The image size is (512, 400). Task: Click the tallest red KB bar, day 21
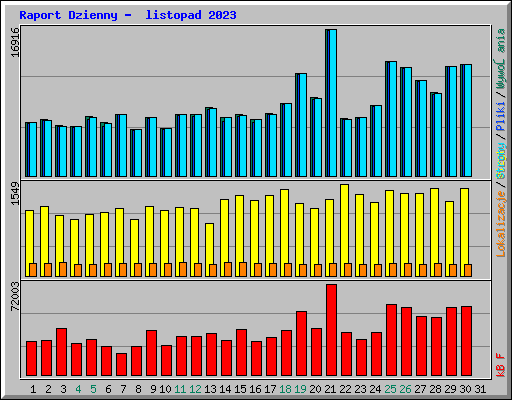pos(331,330)
